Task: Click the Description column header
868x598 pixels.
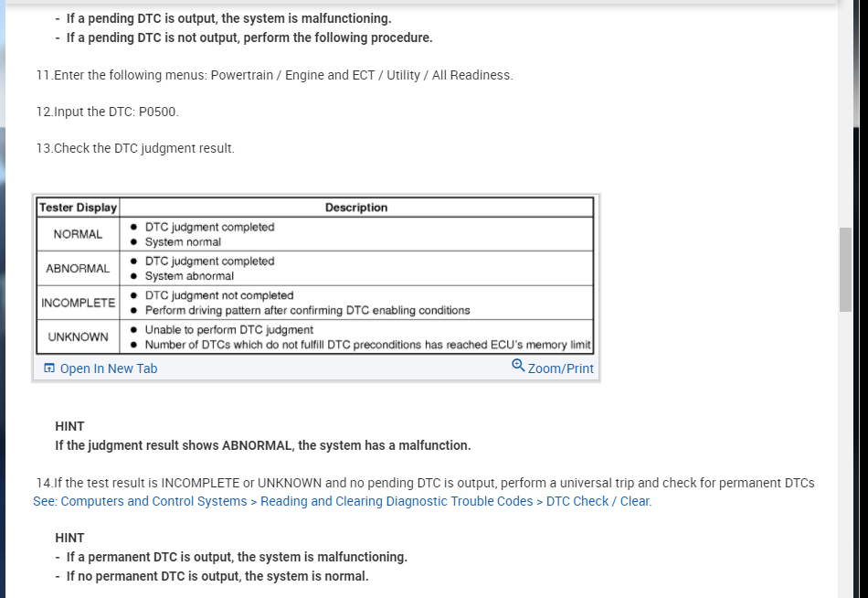Action: [x=355, y=208]
